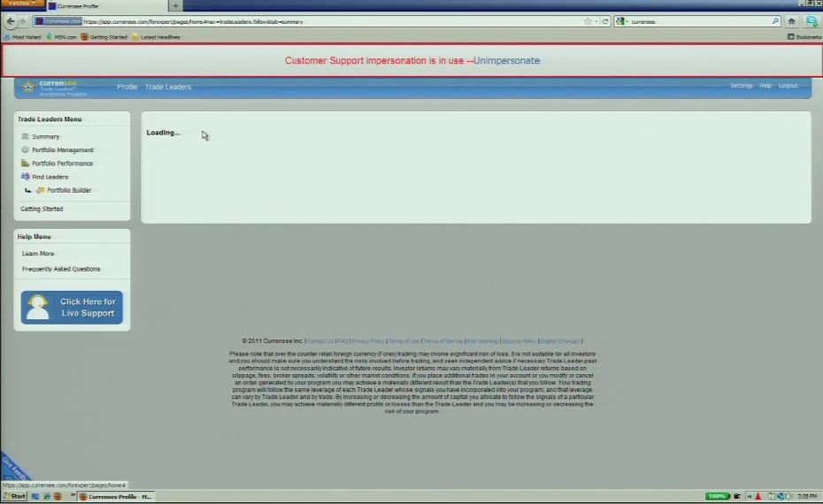
Task: Bookmark page with the star icon
Action: (x=588, y=21)
